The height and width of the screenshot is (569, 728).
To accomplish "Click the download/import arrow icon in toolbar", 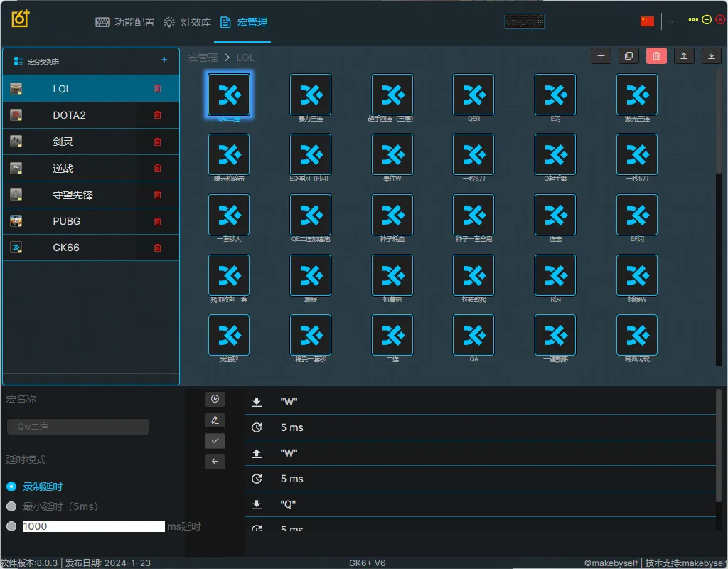I will 711,56.
